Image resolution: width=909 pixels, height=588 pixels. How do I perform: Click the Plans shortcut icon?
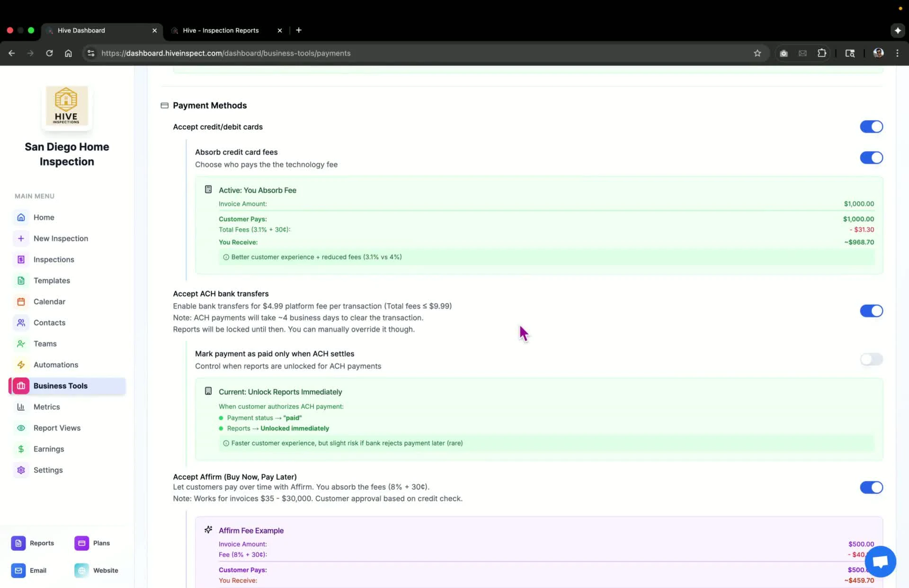81,543
